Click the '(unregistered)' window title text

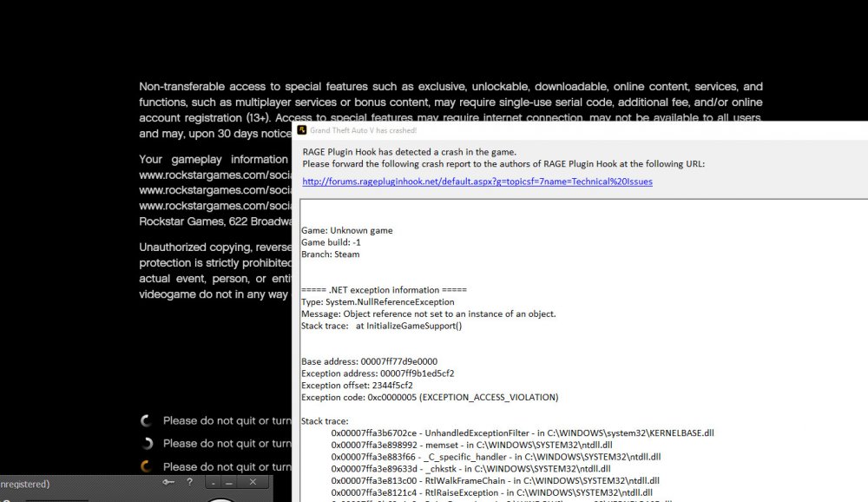click(x=25, y=484)
